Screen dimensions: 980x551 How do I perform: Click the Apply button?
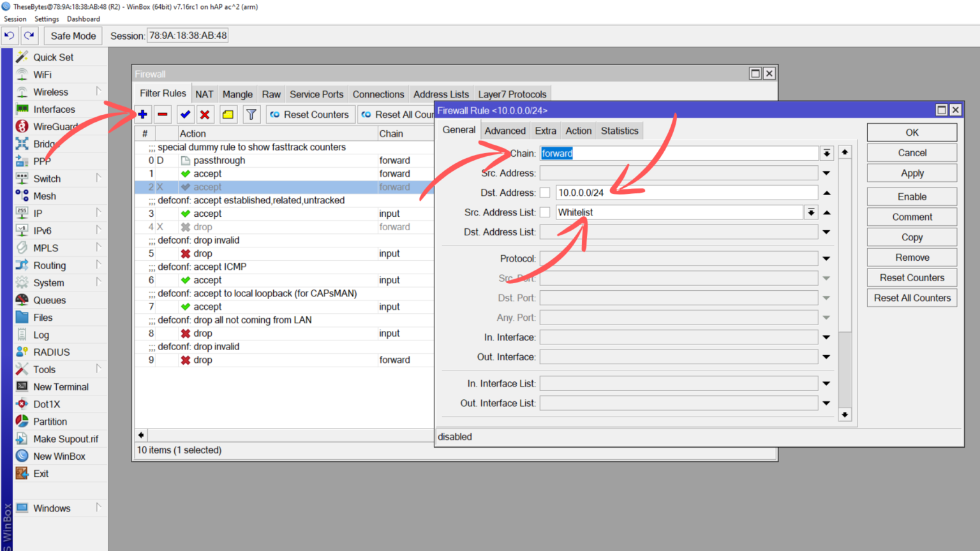tap(911, 173)
